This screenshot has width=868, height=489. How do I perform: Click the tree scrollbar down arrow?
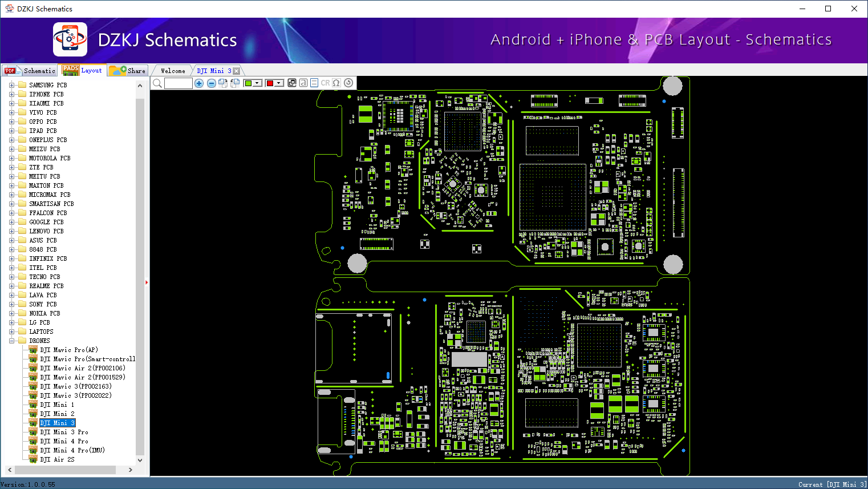140,460
